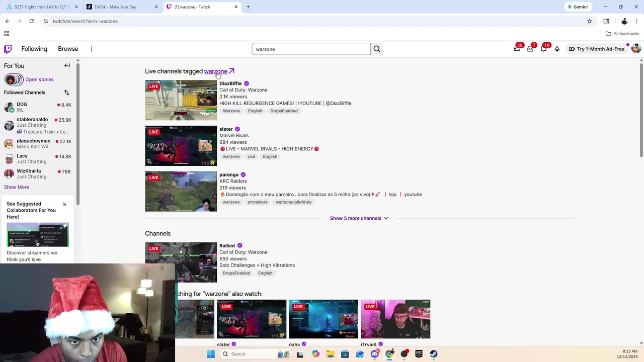Reload the page in Chrome
The height and width of the screenshot is (362, 644).
click(31, 21)
